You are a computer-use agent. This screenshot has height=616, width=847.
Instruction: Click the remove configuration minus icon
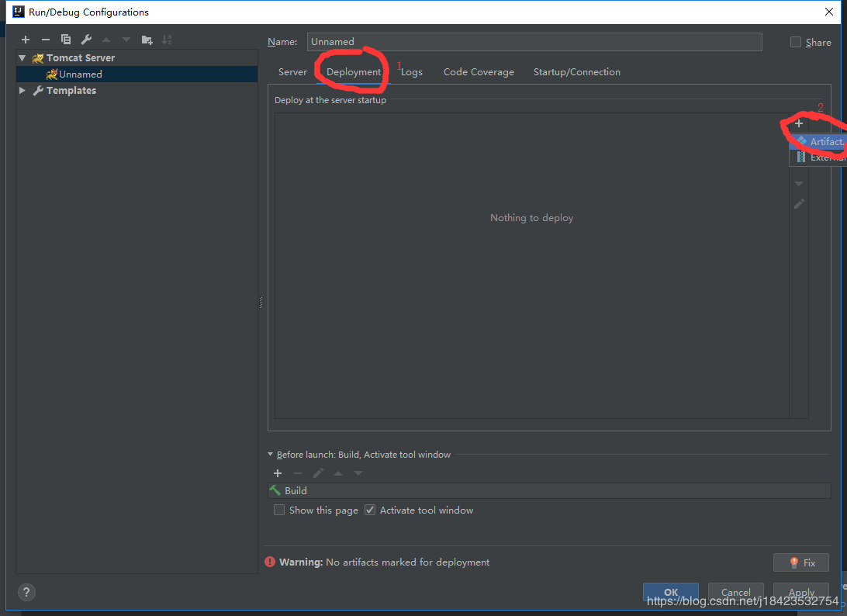(46, 40)
